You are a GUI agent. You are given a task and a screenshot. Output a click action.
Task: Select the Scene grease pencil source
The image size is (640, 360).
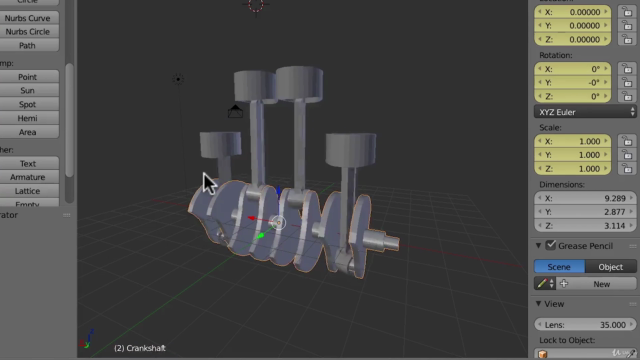click(559, 267)
